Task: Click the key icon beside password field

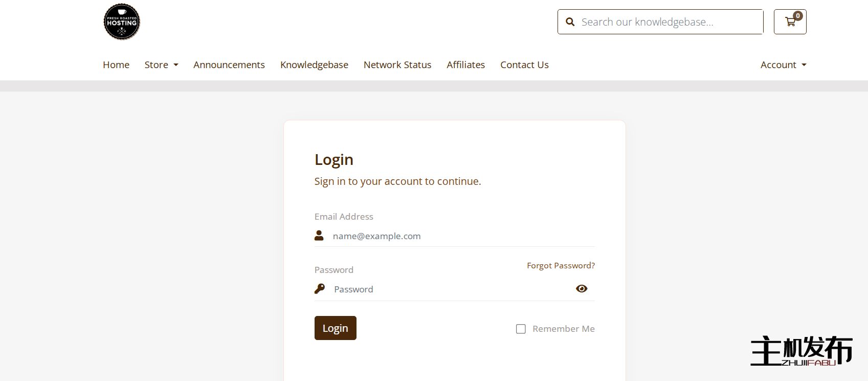Action: pos(320,289)
